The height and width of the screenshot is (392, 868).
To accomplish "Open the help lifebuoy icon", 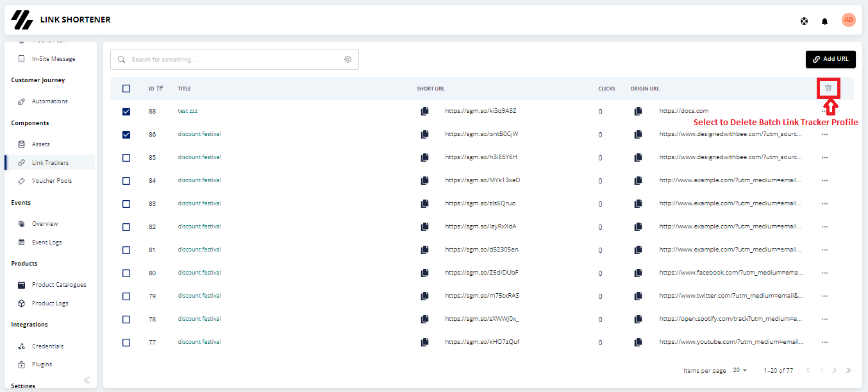I will point(804,21).
